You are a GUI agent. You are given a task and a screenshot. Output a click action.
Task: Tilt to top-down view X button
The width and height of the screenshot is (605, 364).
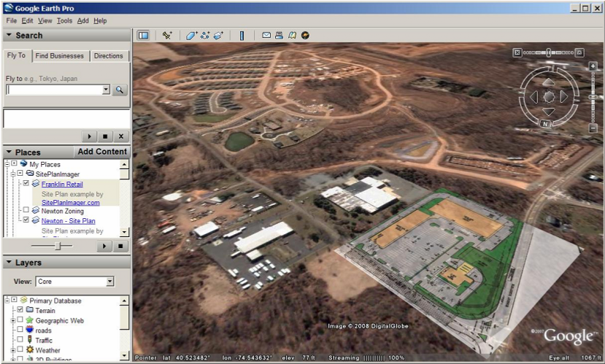517,53
